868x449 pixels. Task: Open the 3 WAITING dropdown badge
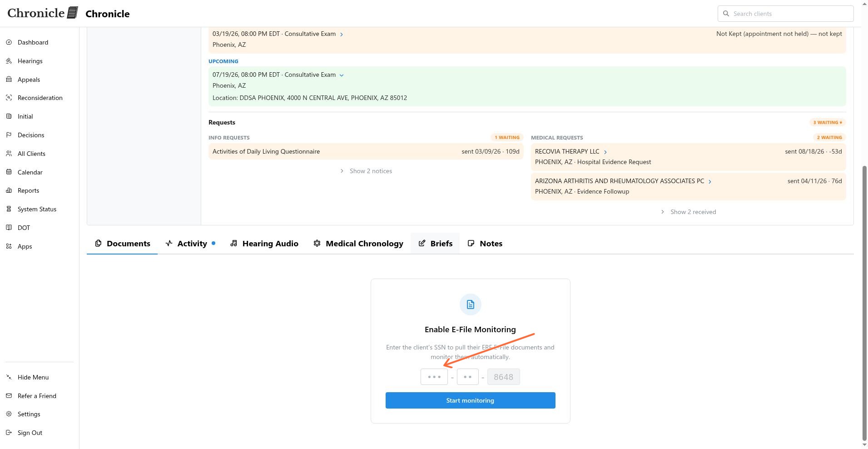[828, 122]
